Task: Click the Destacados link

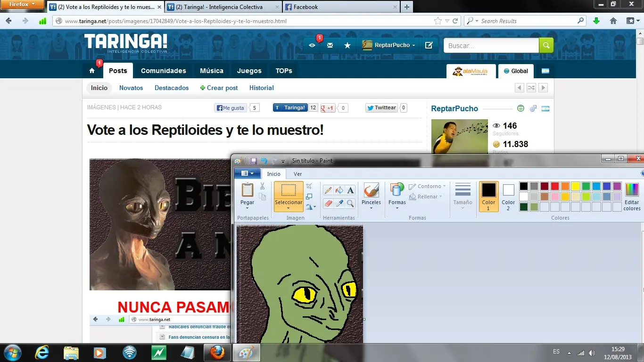Action: [172, 88]
